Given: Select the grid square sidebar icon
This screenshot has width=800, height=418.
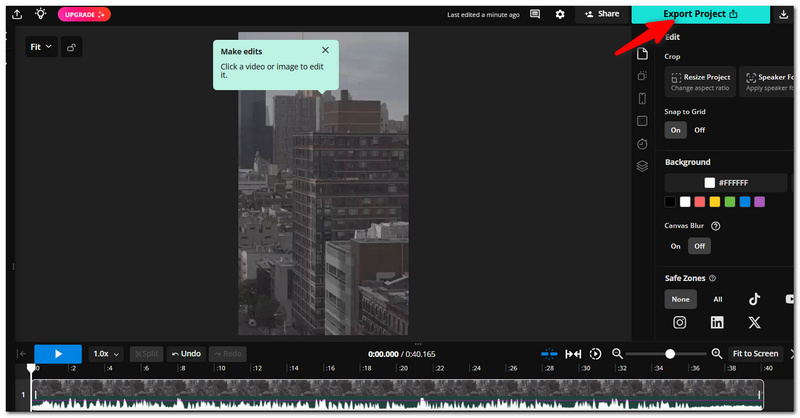Looking at the screenshot, I should 642,121.
